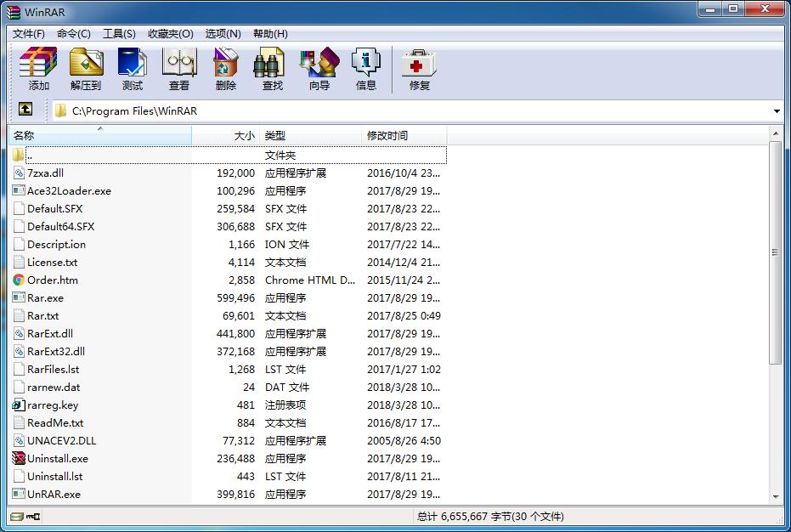This screenshot has height=532, width=791.
Task: Click the date 2017/8/25 0:49
Action: coord(404,316)
